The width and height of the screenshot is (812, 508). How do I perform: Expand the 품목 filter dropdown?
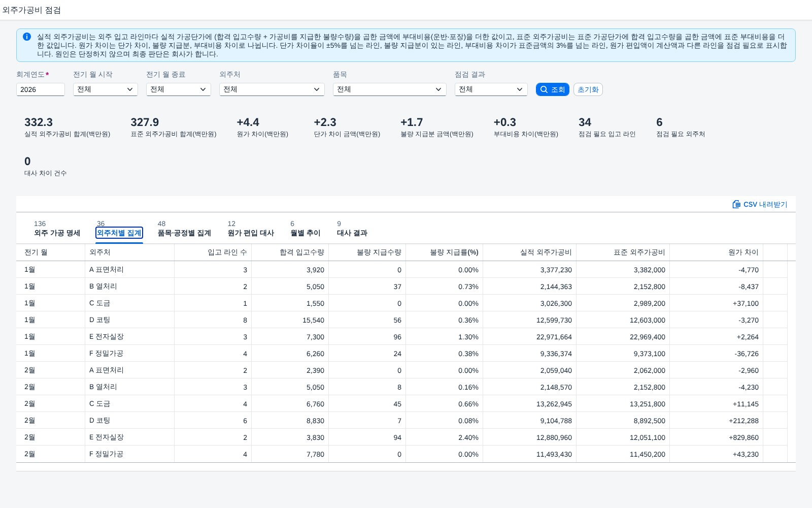pyautogui.click(x=389, y=89)
